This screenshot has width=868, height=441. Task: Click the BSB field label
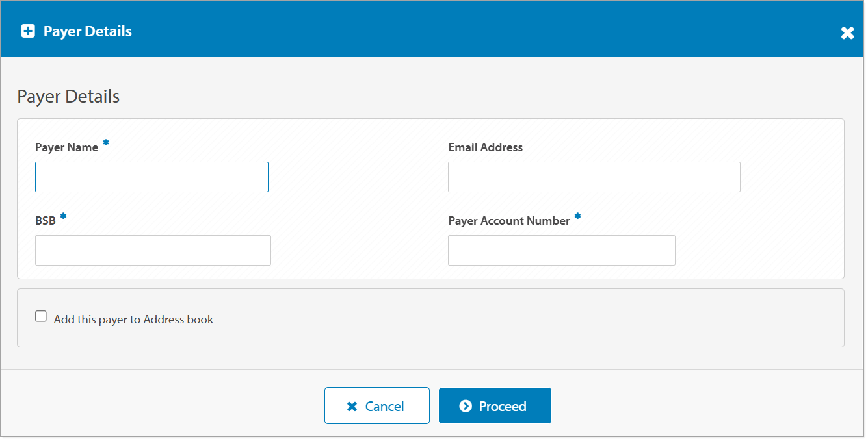point(46,221)
